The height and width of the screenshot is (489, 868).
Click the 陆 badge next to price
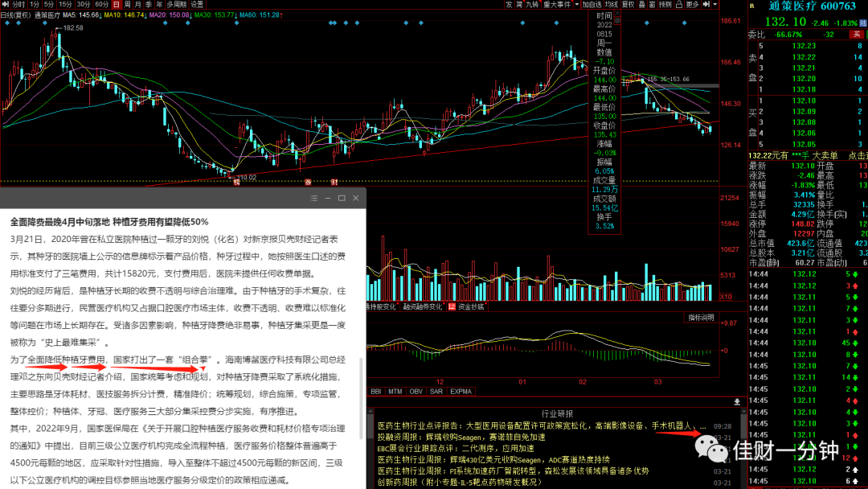point(862,23)
